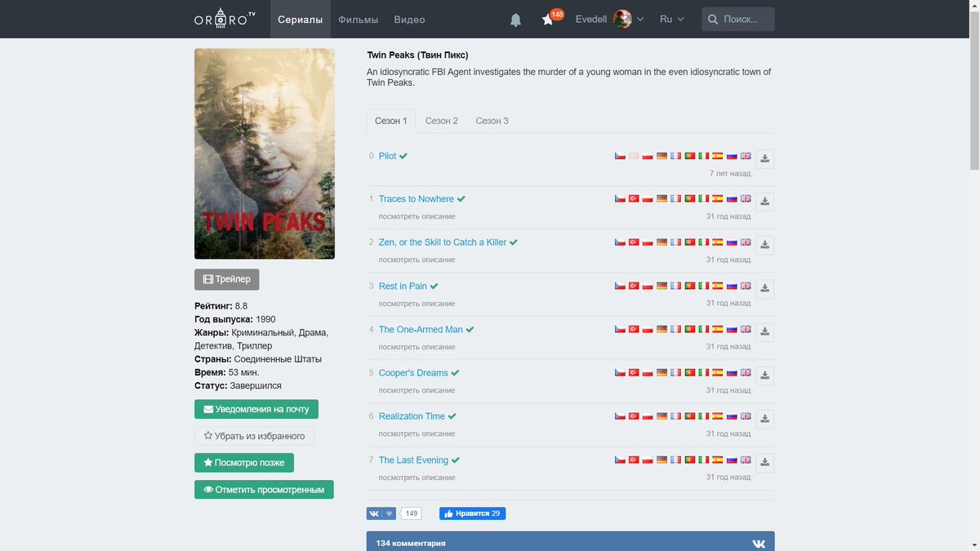Pick the Italian flag for The Last Evening
Image resolution: width=980 pixels, height=551 pixels.
(x=703, y=460)
